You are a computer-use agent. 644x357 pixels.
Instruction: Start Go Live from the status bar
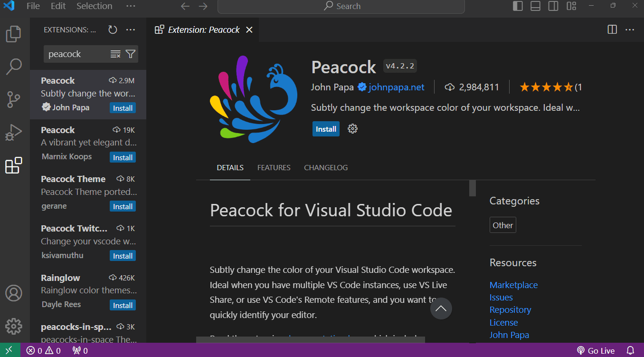click(595, 350)
